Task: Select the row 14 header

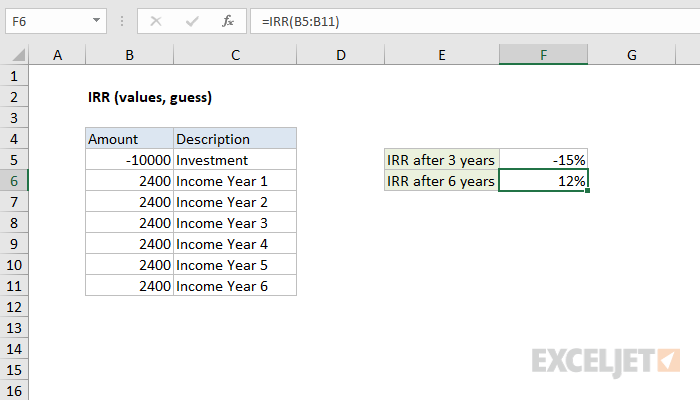Action: coord(14,349)
